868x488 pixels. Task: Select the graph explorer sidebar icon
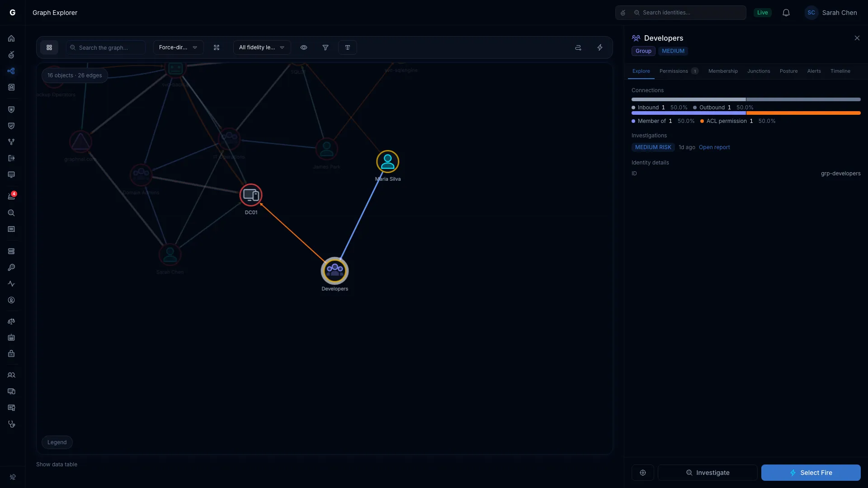11,71
